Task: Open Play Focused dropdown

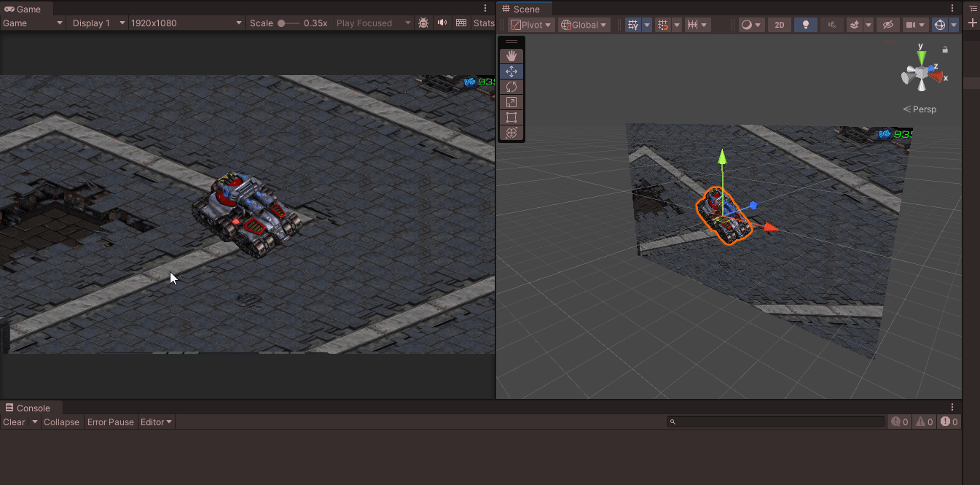Action: [374, 23]
